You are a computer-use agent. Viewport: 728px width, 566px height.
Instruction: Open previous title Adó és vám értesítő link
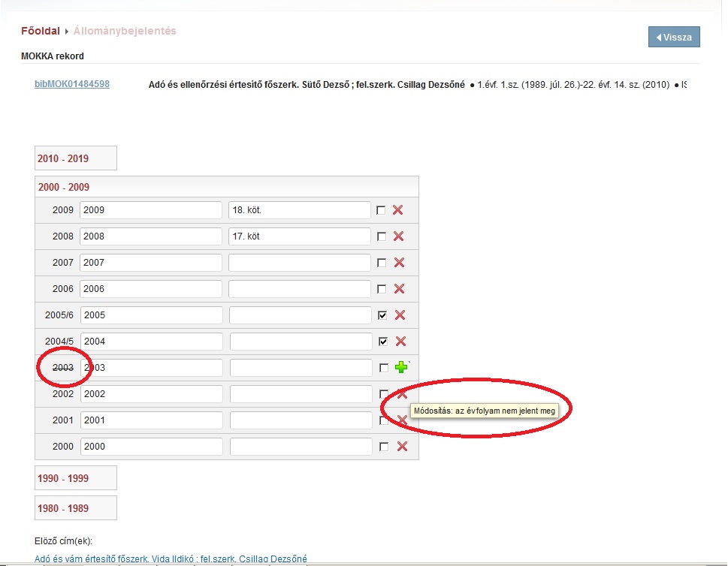pyautogui.click(x=171, y=558)
